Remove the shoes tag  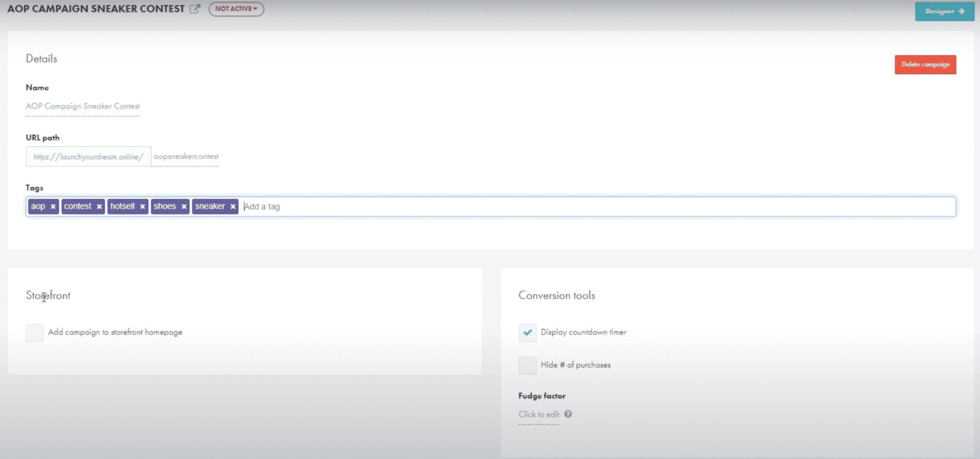pyautogui.click(x=184, y=207)
